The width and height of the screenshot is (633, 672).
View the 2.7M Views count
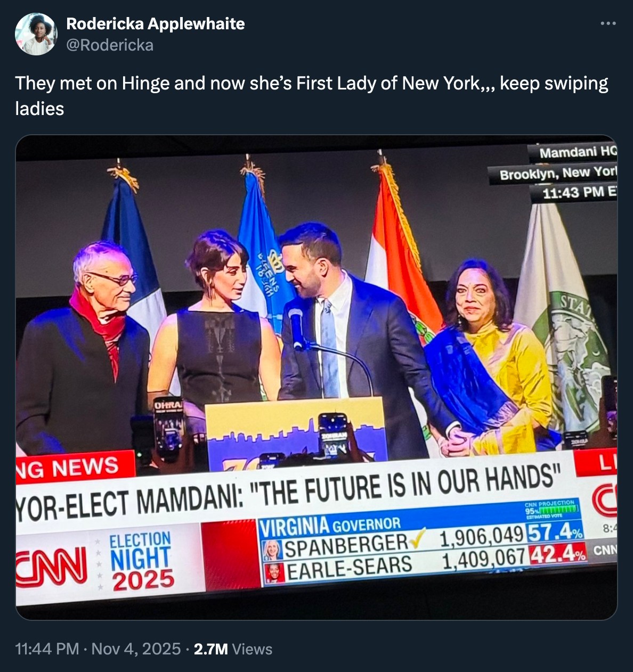233,649
